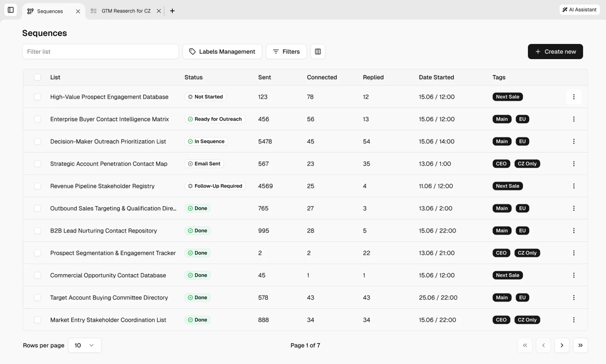The height and width of the screenshot is (364, 606).
Task: Click the Next Sale tag in first row
Action: (508, 97)
